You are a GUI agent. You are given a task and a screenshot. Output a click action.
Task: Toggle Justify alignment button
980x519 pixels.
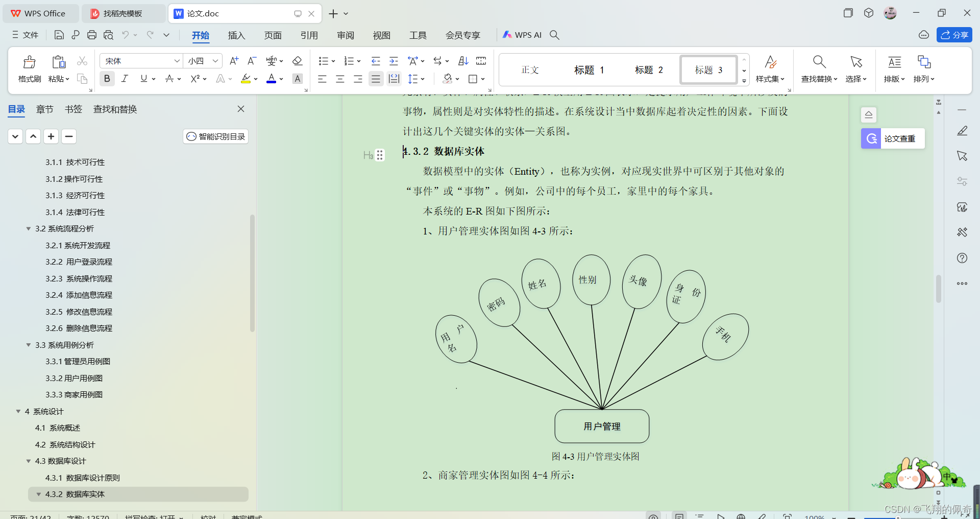(376, 79)
